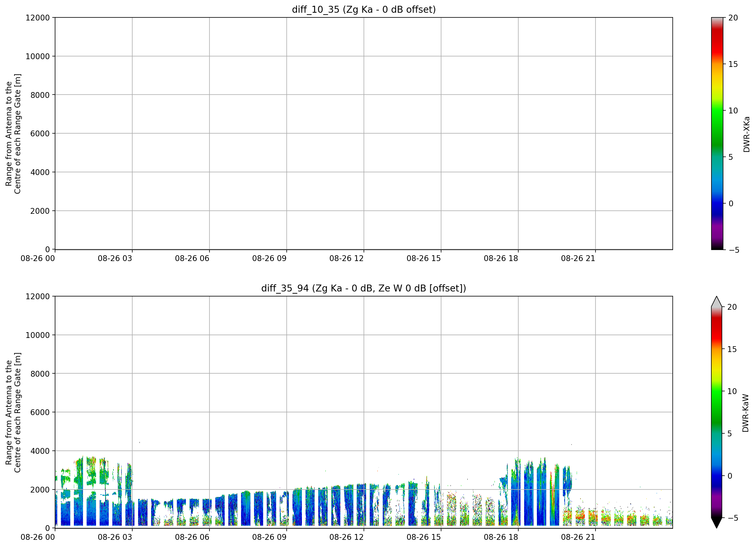Click the "08-26 03" tick label under diff_10_35 plot
This screenshot has height=547, width=756.
point(115,259)
